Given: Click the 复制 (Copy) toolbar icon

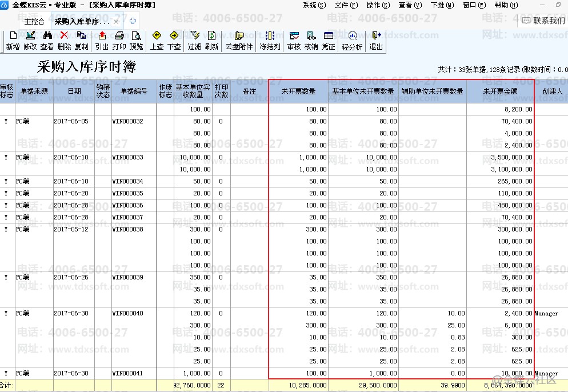Looking at the screenshot, I should click(81, 35).
